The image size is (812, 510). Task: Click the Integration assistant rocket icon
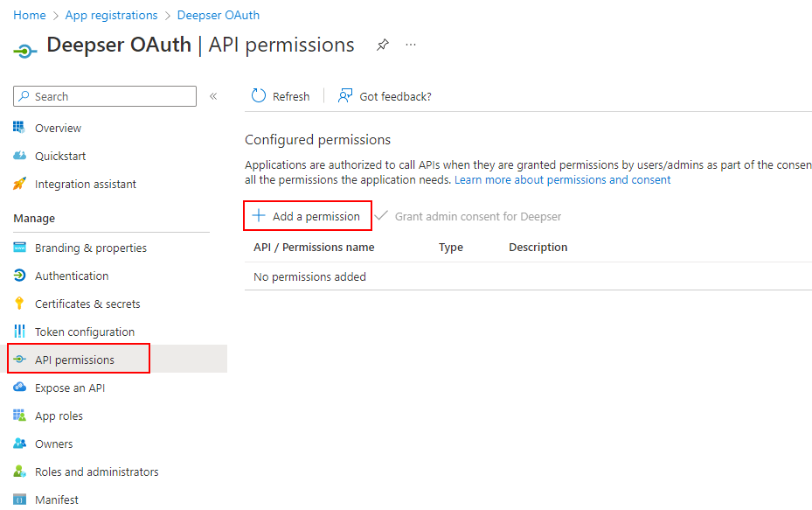19,184
